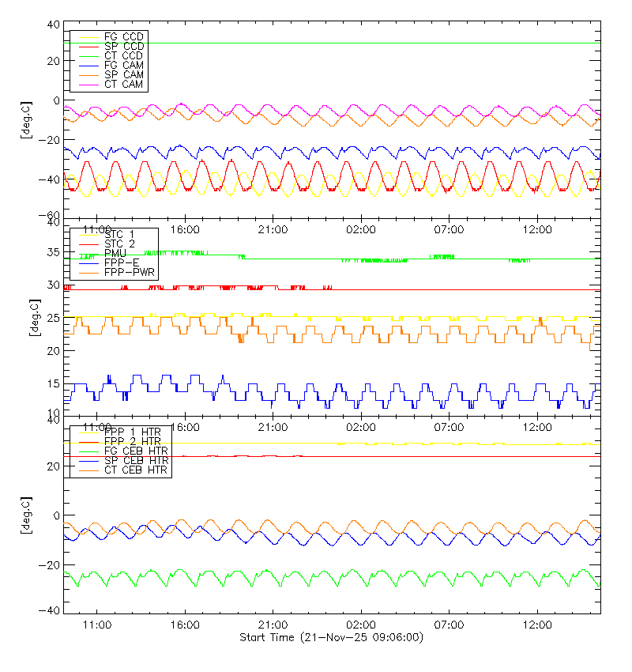Select the FG CEB HTR legend entry
The width and height of the screenshot is (632, 672).
coord(136,451)
